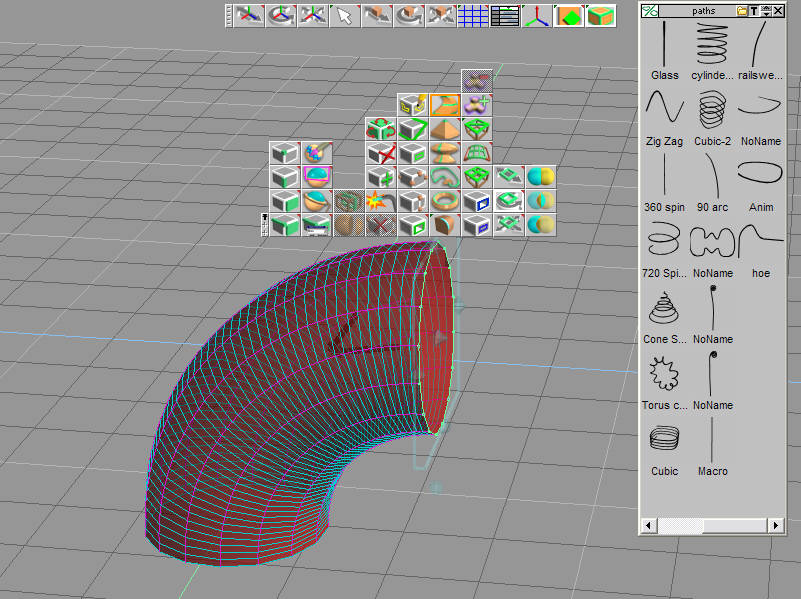Select green square with scale arrows icon
The image size is (801, 599).
[x=509, y=225]
